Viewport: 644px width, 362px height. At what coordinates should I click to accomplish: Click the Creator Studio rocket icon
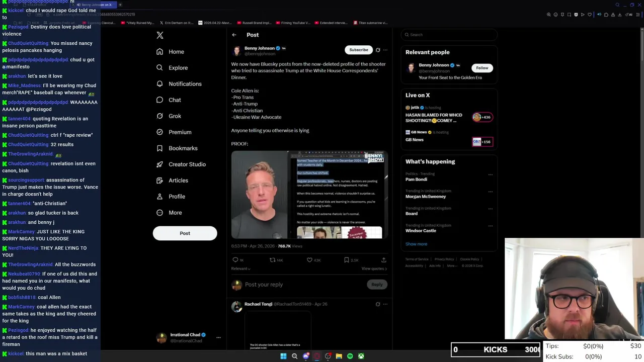pos(159,164)
